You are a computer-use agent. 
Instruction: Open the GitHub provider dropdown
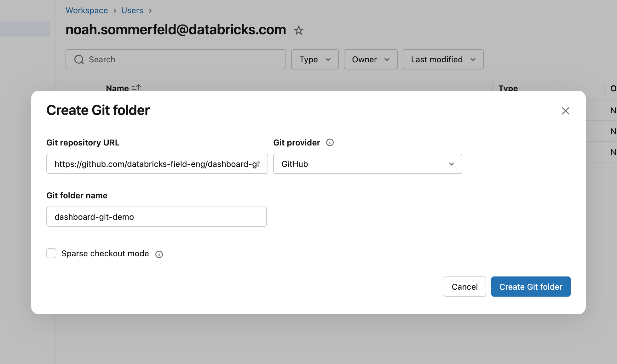(x=367, y=164)
